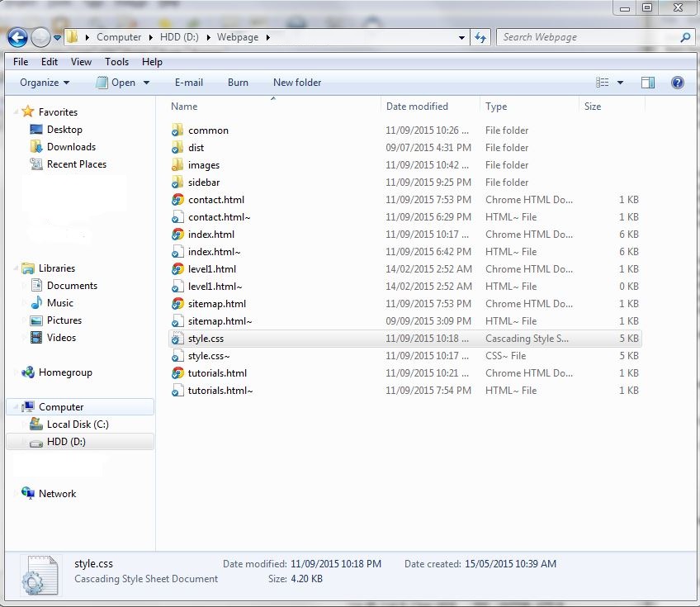
Task: Open the Help menu
Action: coord(152,62)
